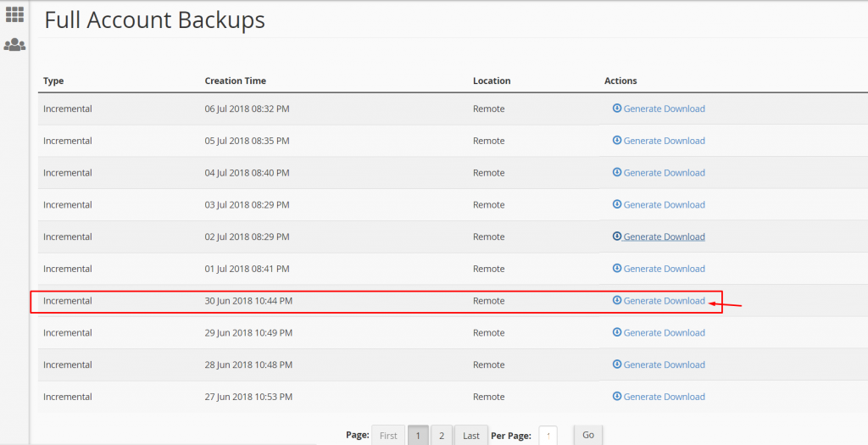Image resolution: width=868 pixels, height=445 pixels.
Task: Open the apps grid icon in sidebar
Action: [14, 14]
